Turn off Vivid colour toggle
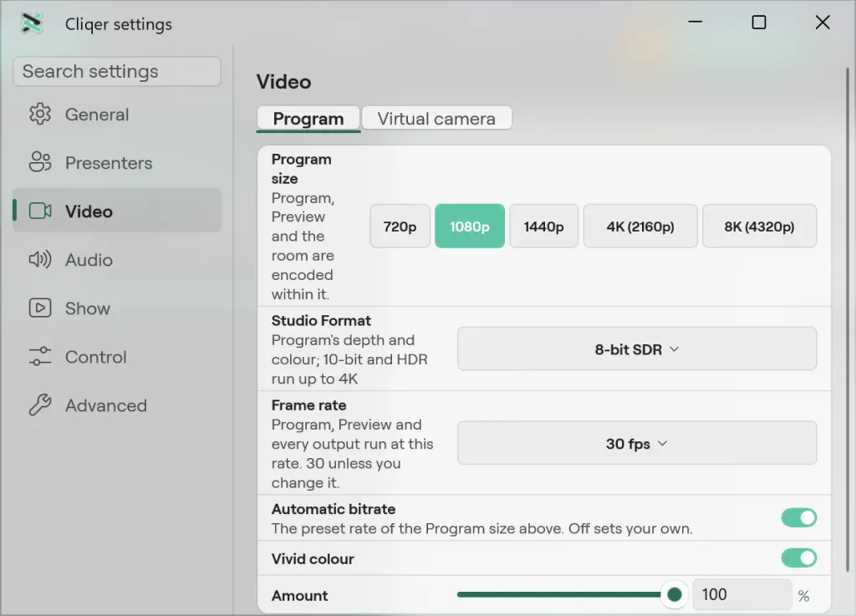This screenshot has height=616, width=856. (798, 558)
